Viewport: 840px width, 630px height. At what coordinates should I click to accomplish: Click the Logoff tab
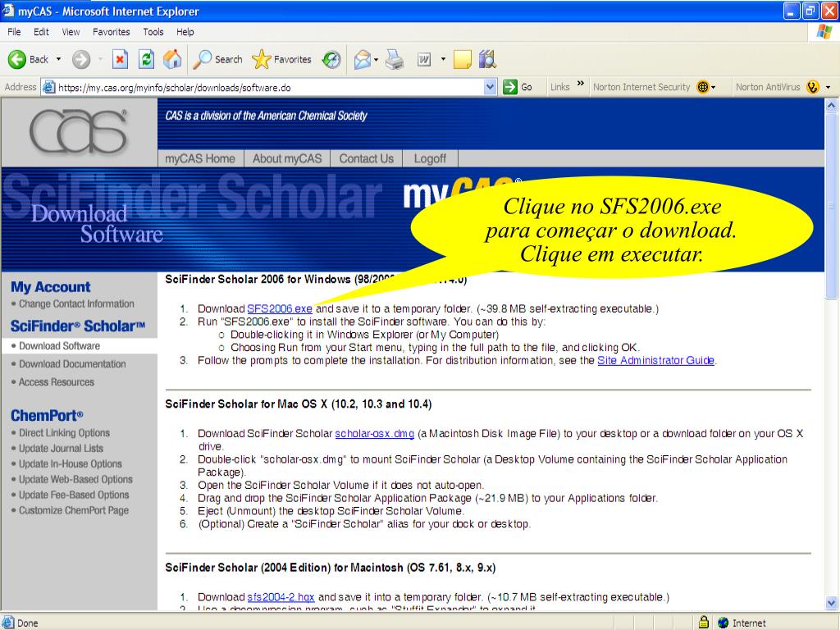point(430,158)
